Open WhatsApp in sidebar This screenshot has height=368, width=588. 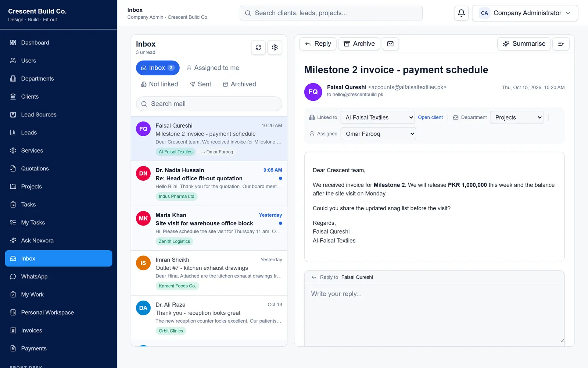59,277
